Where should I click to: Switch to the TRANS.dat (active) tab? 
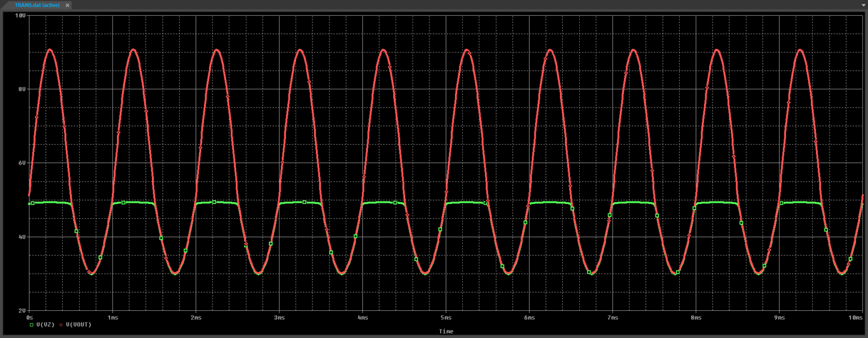tap(38, 5)
